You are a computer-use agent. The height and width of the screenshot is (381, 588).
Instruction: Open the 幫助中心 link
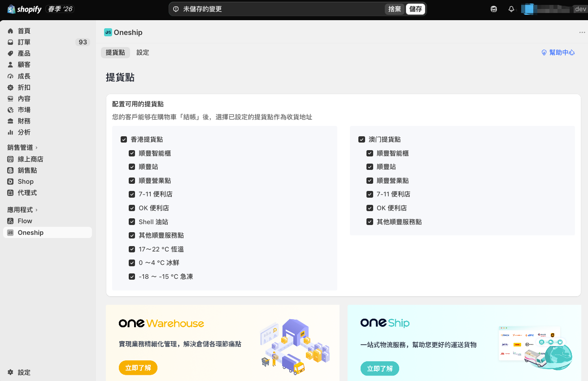point(558,52)
